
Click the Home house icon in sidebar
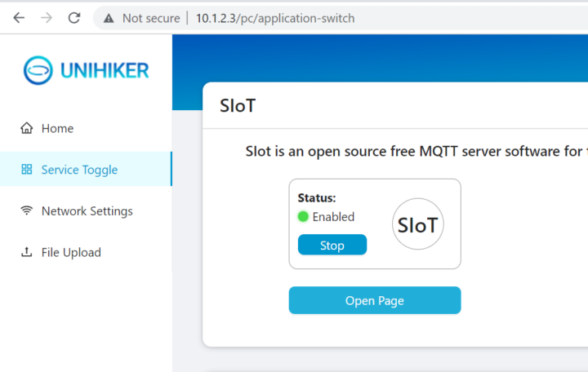(x=27, y=128)
